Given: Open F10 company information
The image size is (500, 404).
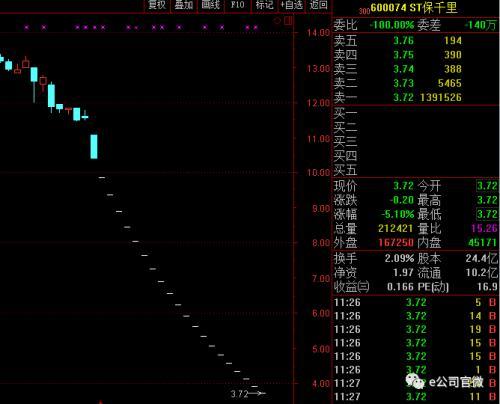Looking at the screenshot, I should tap(237, 5).
